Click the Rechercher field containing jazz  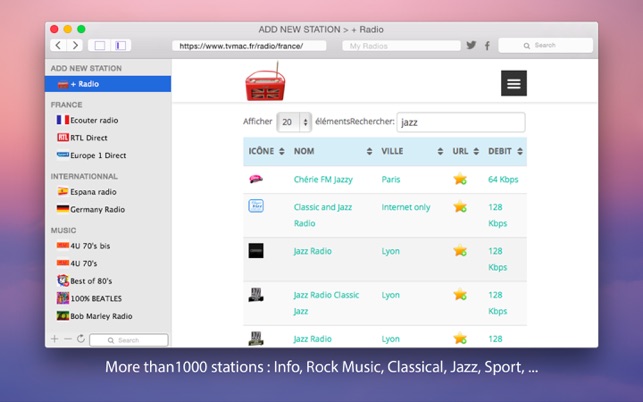coord(461,122)
